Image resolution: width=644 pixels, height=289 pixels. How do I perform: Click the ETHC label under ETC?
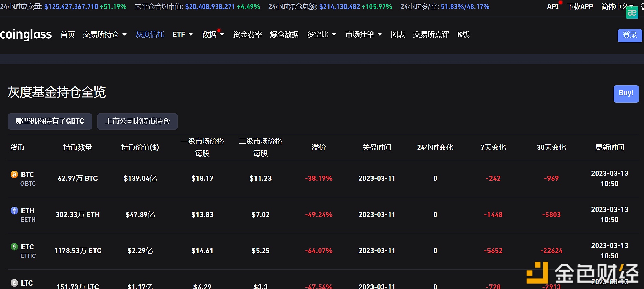point(28,256)
